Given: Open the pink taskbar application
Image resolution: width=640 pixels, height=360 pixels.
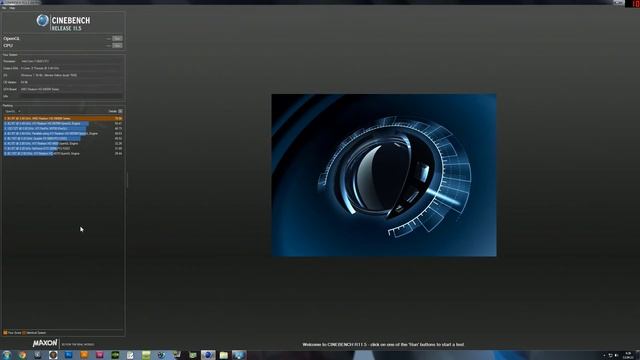Looking at the screenshot, I should click(99, 355).
